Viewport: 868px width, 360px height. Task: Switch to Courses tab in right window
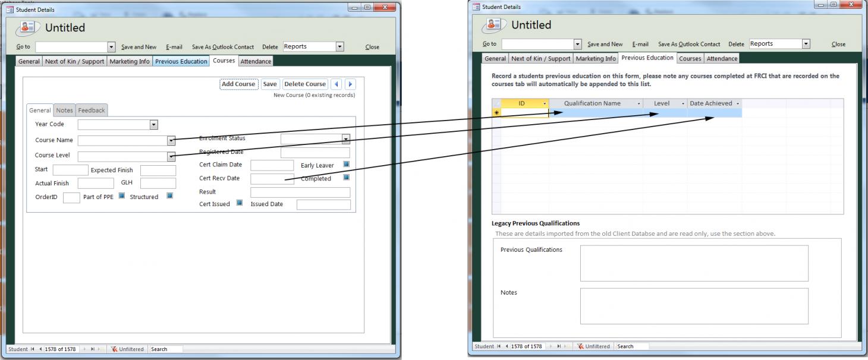click(690, 58)
